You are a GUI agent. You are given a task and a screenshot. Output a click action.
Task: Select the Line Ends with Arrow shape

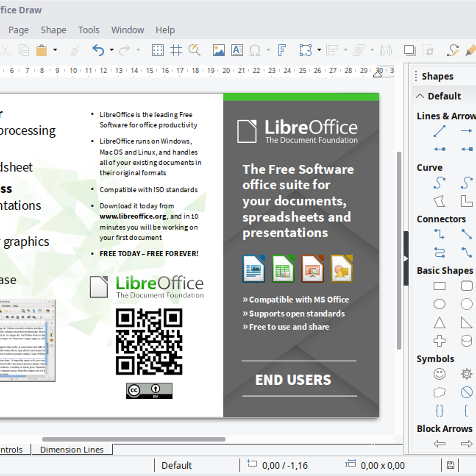tap(466, 131)
